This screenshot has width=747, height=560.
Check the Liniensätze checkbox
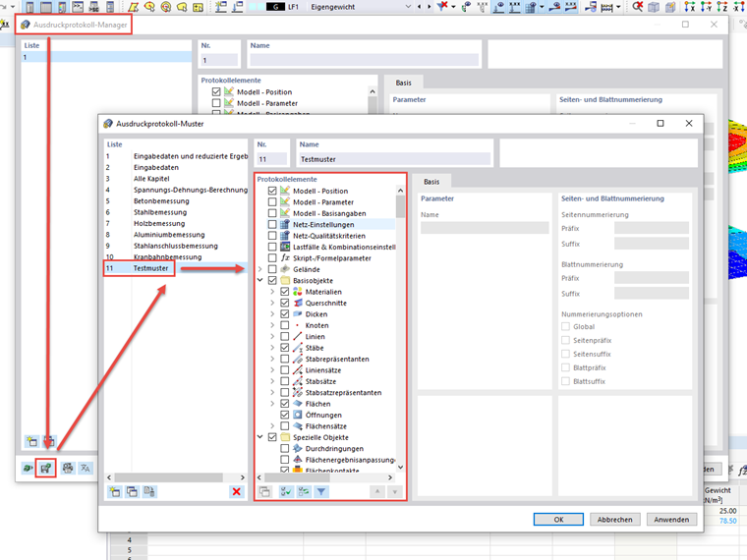(284, 370)
